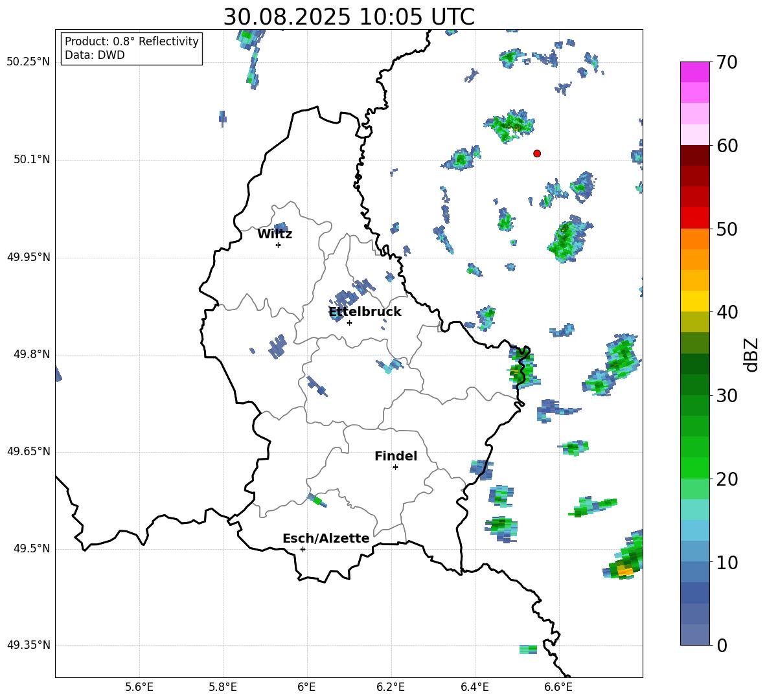767x700 pixels.
Task: Click the dBZ colorbar axis label
Action: [752, 354]
